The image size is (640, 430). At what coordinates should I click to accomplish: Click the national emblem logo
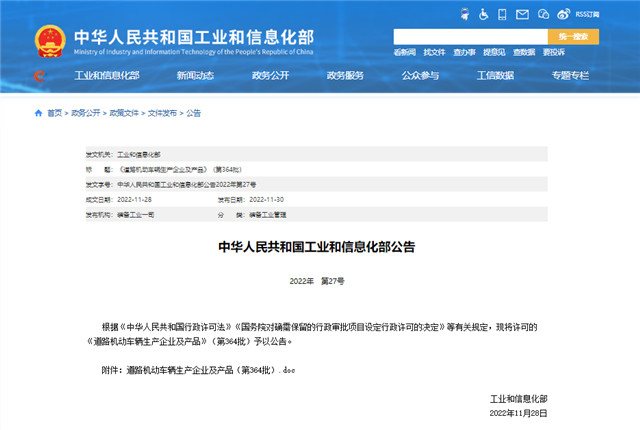point(50,41)
